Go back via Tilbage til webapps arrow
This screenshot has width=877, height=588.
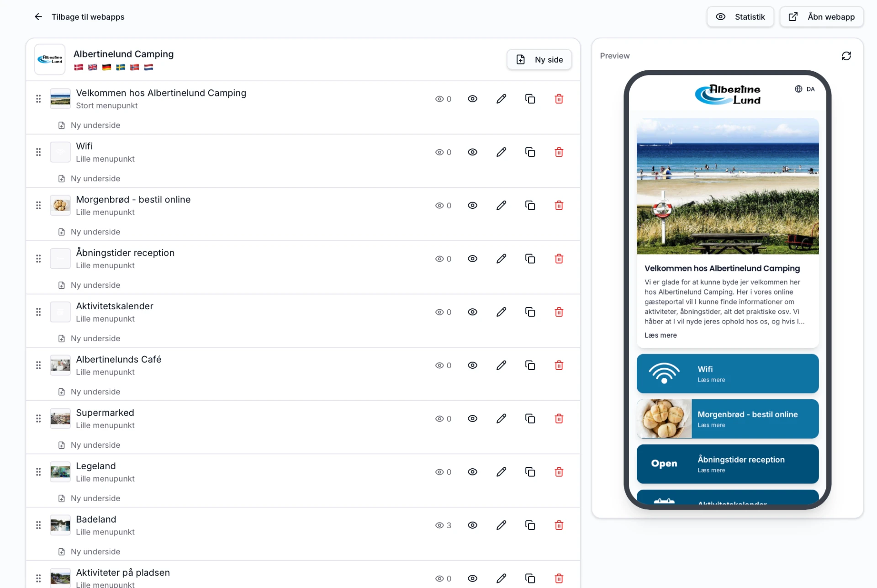click(38, 17)
